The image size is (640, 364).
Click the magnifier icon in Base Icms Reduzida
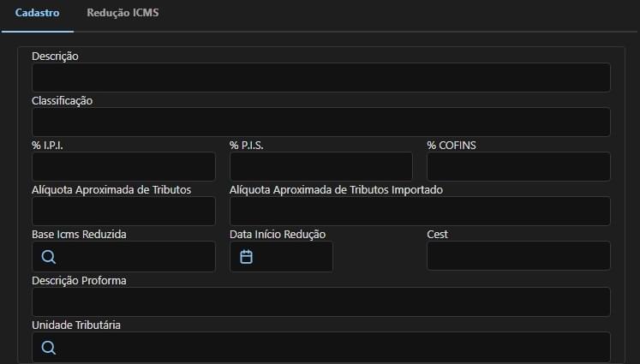pos(48,257)
